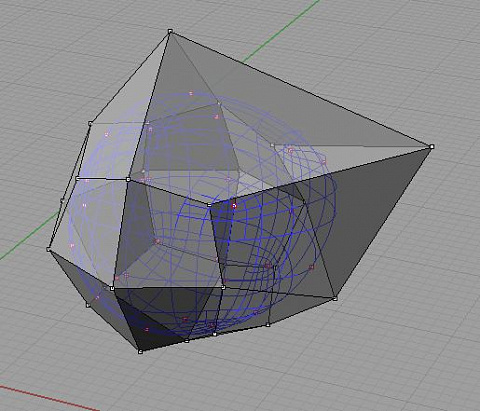Select the topmost apex vertex of the mesh

(170, 31)
